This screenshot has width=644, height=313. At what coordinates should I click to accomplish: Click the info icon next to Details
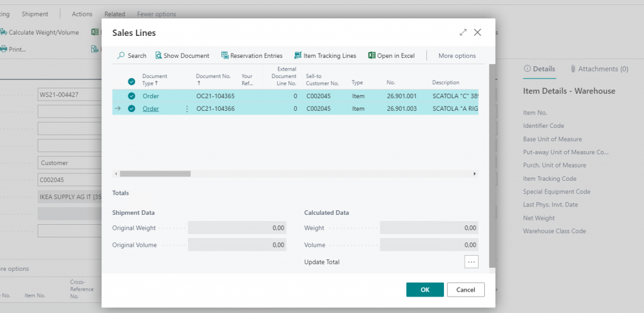[528, 69]
